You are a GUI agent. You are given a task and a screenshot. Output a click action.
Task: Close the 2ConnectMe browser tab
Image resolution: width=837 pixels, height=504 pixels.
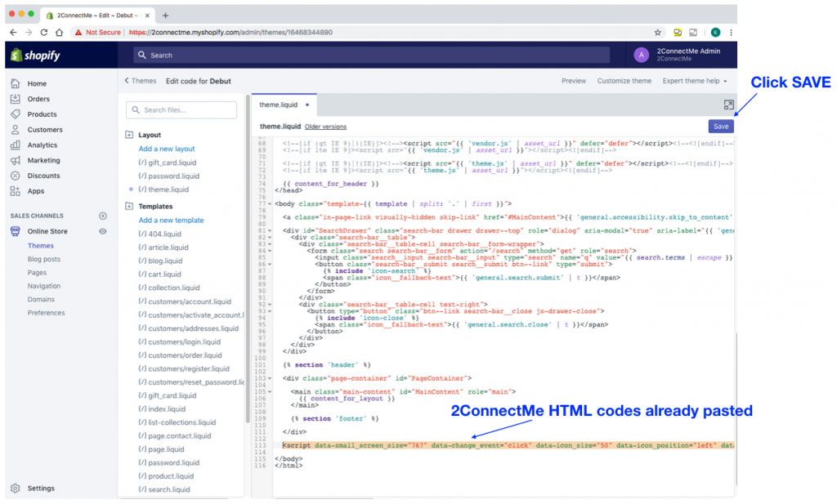[147, 16]
